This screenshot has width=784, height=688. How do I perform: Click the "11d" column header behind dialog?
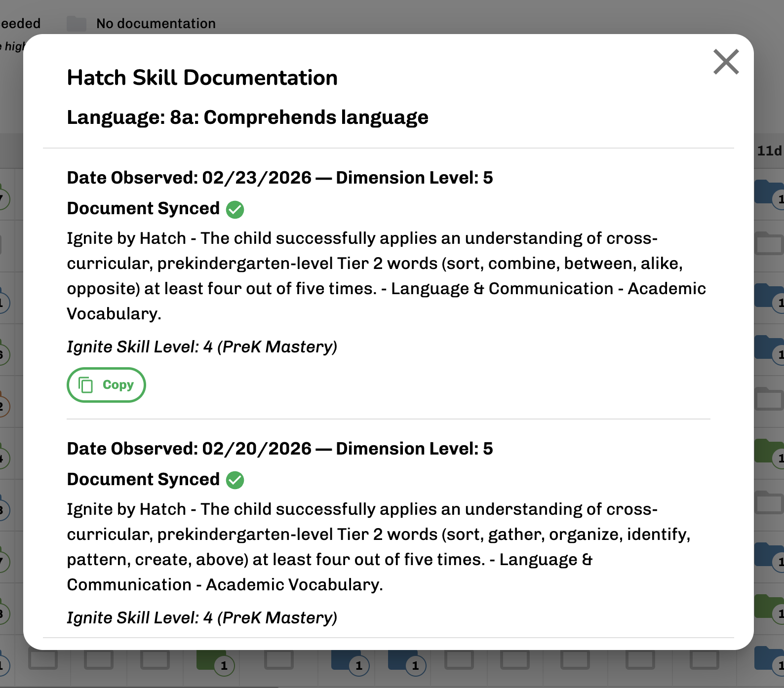[770, 151]
